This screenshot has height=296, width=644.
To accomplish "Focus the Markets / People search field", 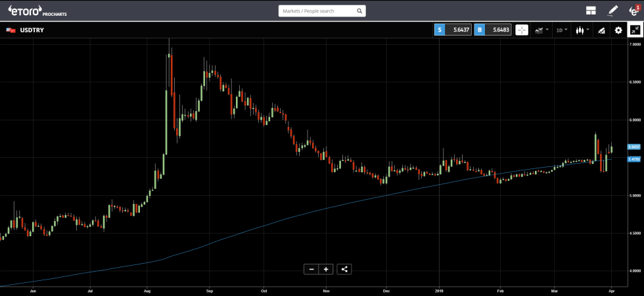I will click(315, 11).
